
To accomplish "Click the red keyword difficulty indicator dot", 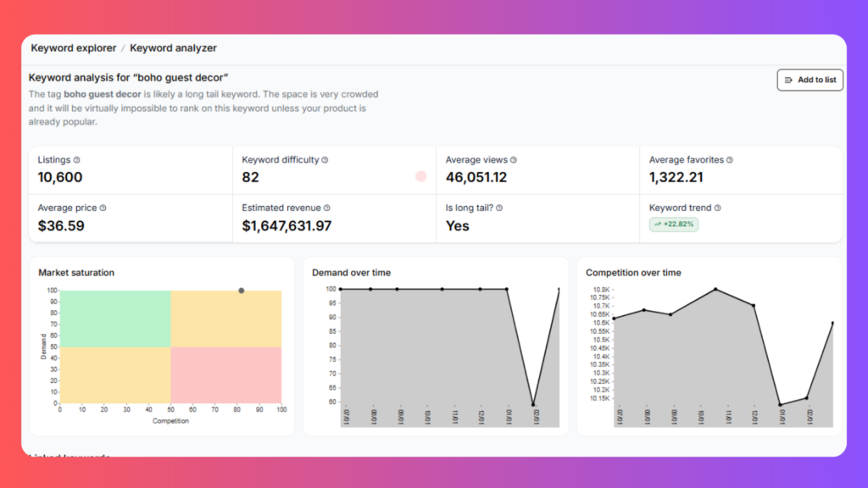I will coord(420,176).
